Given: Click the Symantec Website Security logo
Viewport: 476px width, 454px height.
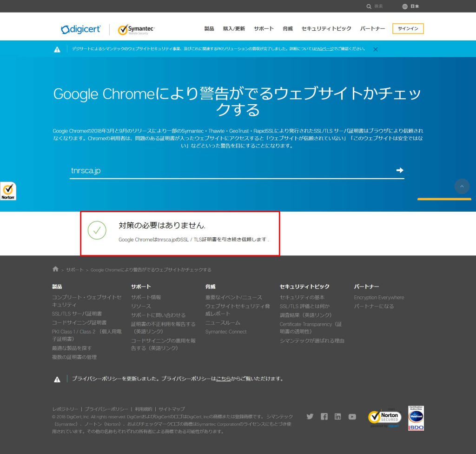Looking at the screenshot, I should [x=136, y=29].
